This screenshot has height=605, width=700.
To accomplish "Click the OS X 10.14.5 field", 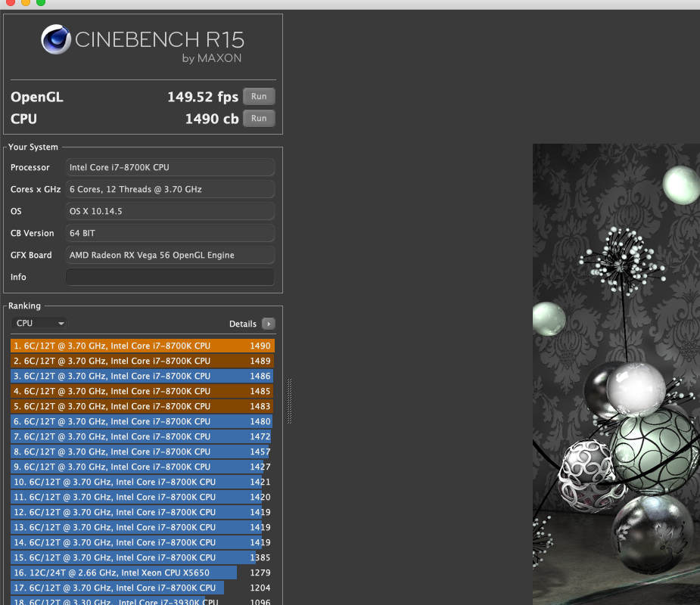I will 170,211.
